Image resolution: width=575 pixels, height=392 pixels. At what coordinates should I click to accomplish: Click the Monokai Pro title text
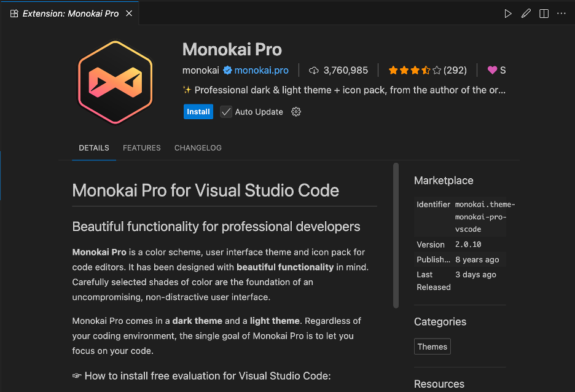232,50
